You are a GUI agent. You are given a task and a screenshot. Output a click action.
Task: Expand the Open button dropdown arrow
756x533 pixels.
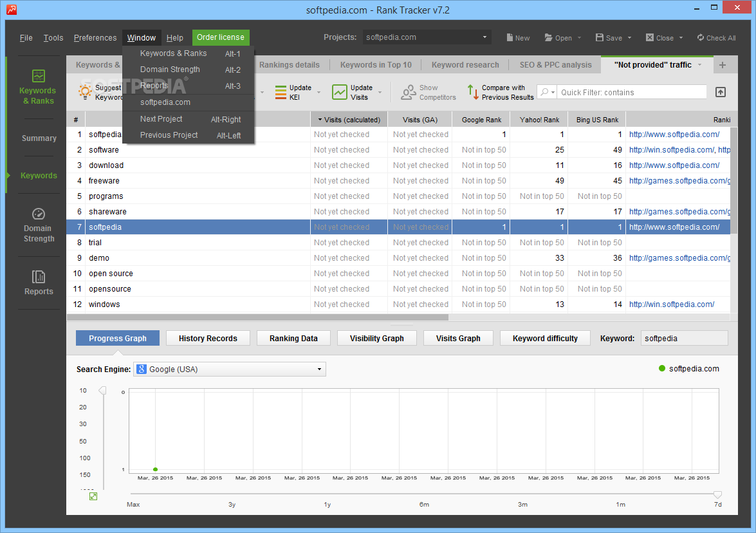coord(579,37)
